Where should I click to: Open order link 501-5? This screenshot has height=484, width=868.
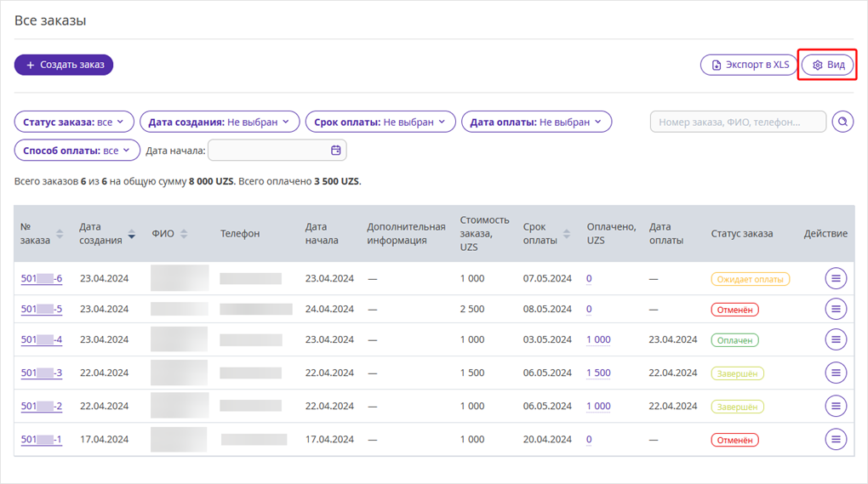(x=42, y=309)
